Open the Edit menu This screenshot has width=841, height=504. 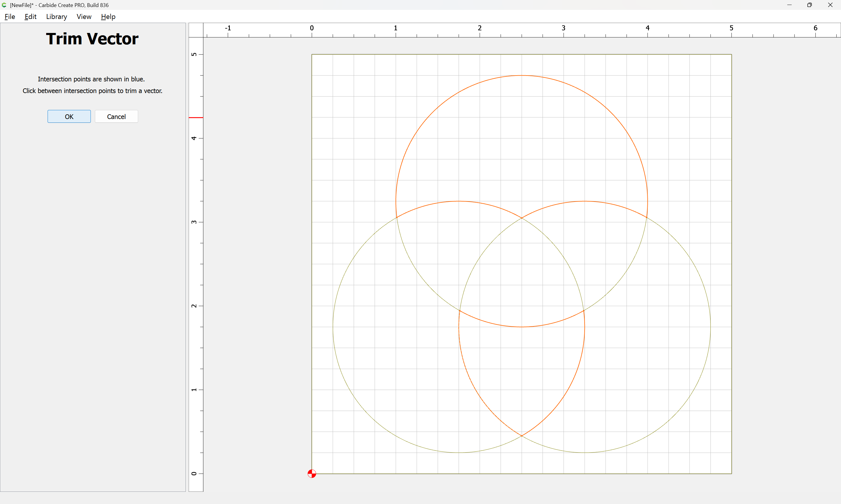click(30, 17)
